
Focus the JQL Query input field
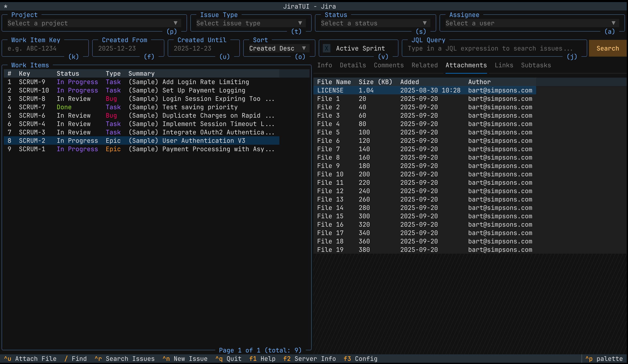pyautogui.click(x=494, y=48)
